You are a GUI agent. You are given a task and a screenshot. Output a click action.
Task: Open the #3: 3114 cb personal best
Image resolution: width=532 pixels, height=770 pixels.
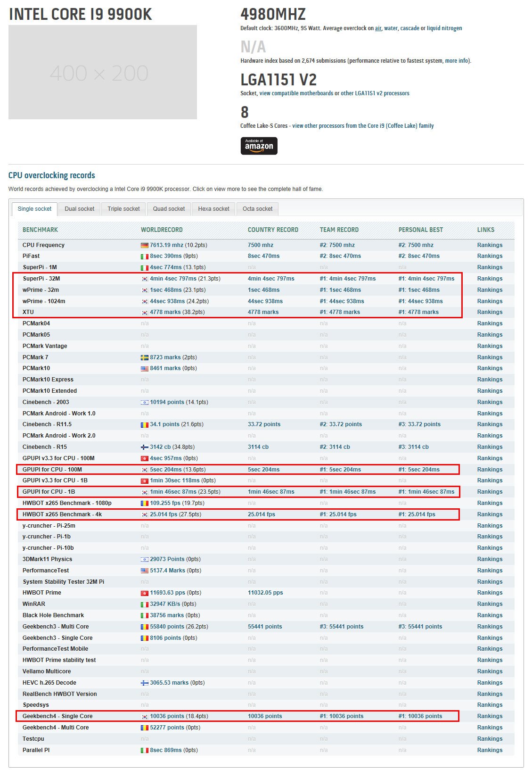(413, 447)
